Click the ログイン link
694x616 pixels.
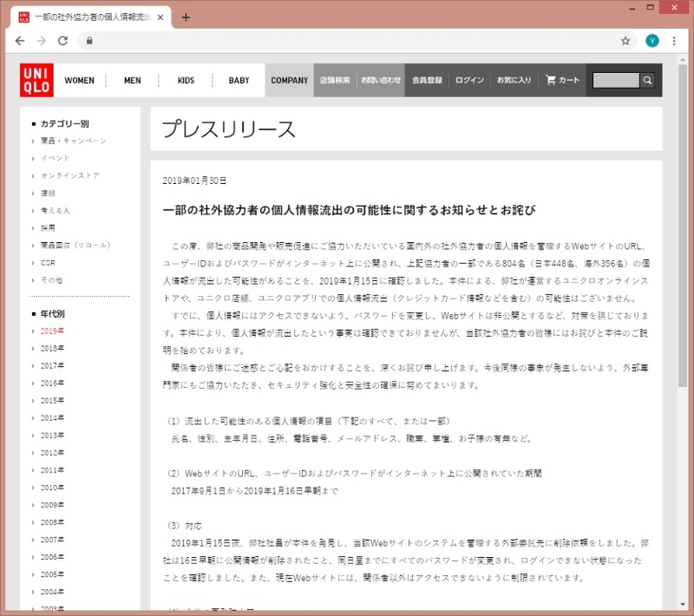[469, 81]
